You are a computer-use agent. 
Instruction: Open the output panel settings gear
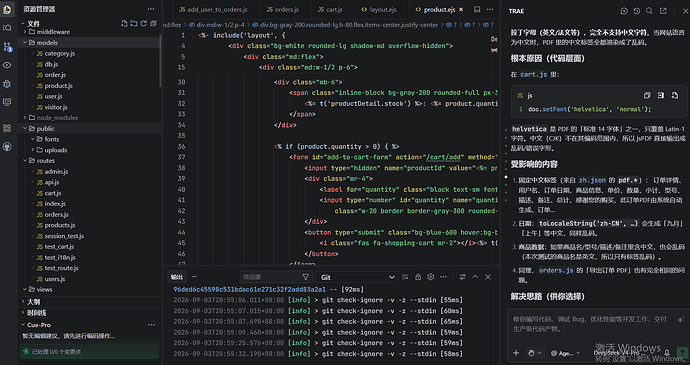[431, 277]
